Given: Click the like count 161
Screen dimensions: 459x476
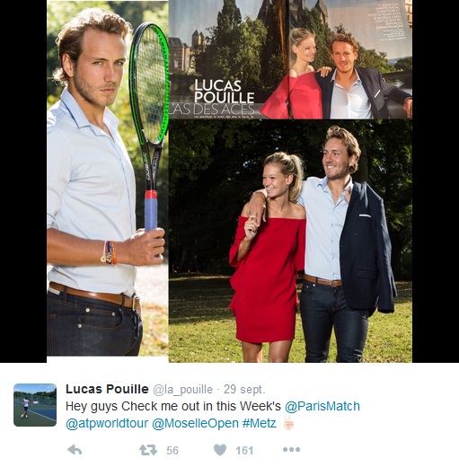Looking at the screenshot, I should tap(244, 451).
